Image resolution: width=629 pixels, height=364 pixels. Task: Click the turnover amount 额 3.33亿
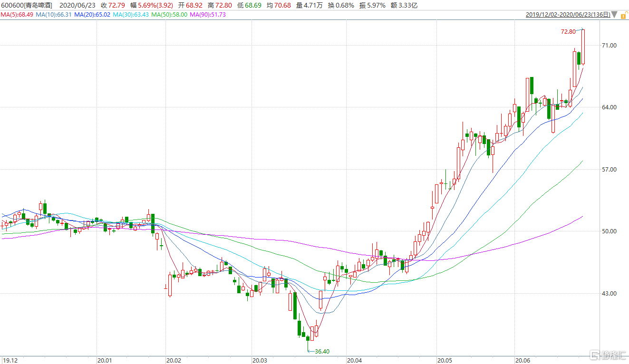pos(404,5)
